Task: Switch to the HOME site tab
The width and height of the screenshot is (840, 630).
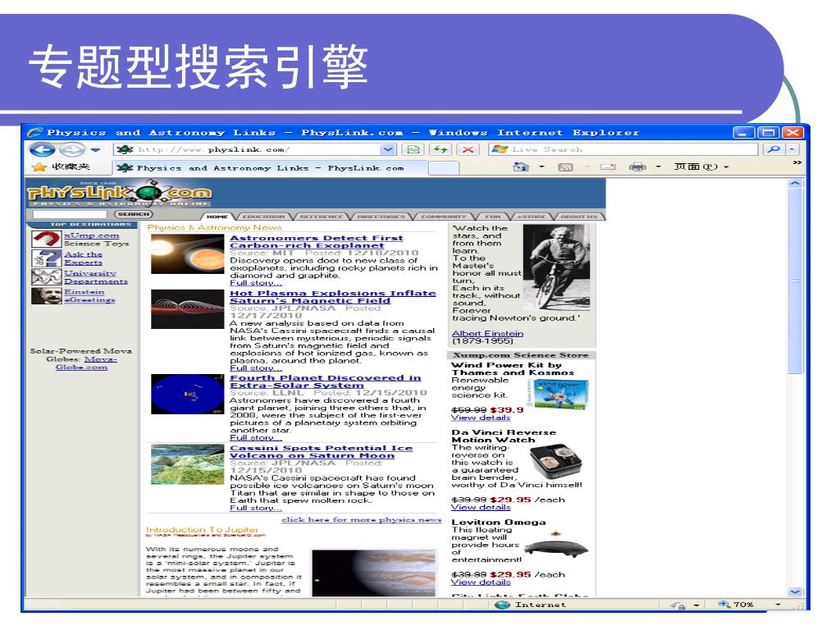Action: [217, 217]
